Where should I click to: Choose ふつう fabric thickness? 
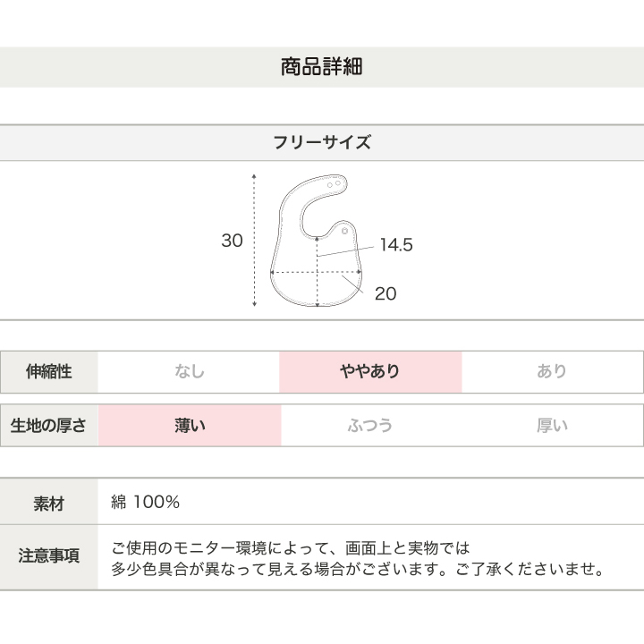coord(370,426)
